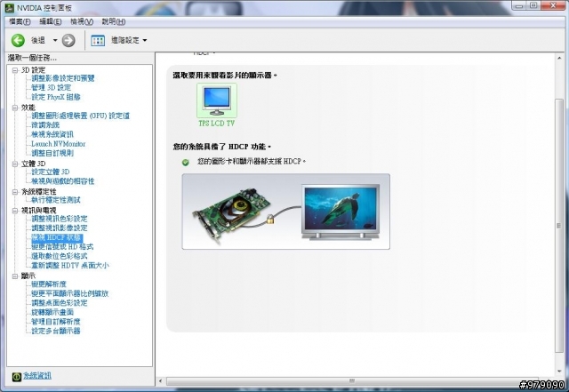Open 微調系統 task

pos(45,125)
